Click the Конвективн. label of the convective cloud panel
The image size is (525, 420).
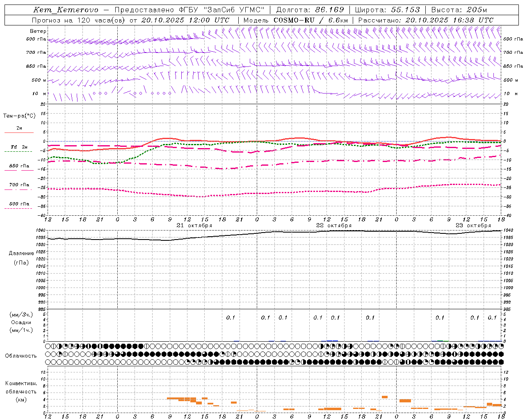pyautogui.click(x=21, y=383)
